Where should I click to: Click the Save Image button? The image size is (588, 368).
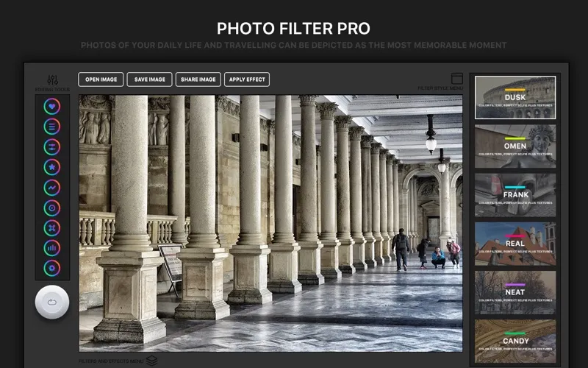[x=149, y=79]
